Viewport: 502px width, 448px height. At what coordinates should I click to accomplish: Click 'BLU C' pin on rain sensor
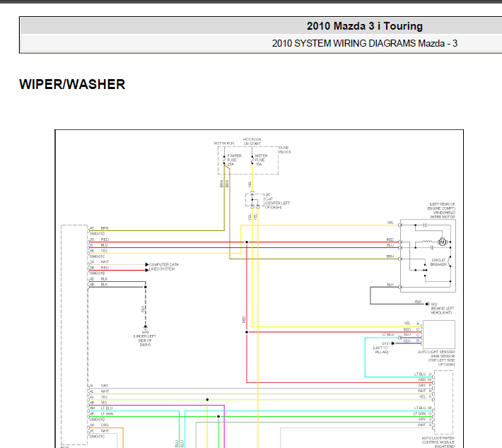tap(411, 334)
